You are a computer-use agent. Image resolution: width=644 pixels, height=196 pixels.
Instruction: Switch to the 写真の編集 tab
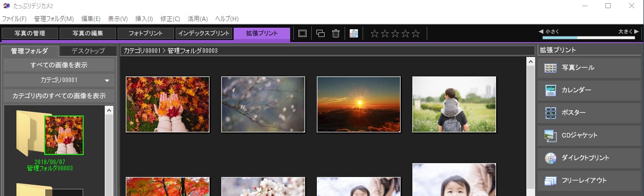click(x=88, y=34)
